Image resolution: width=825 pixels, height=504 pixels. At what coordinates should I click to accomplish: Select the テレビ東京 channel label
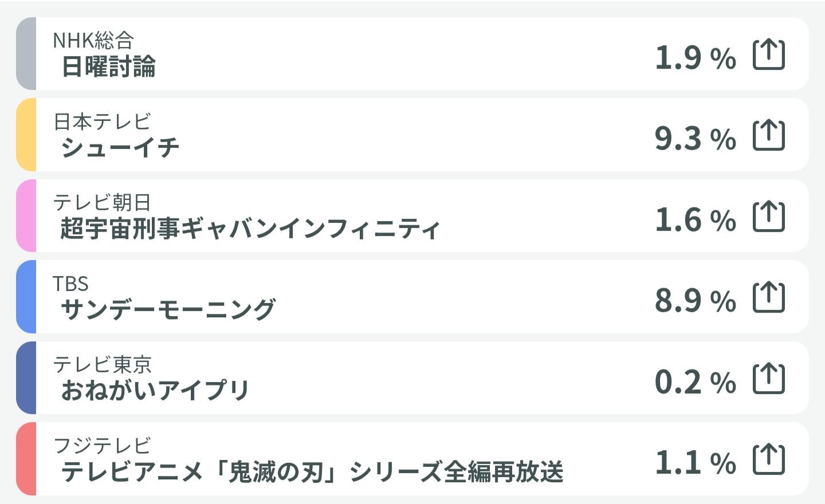pyautogui.click(x=102, y=364)
